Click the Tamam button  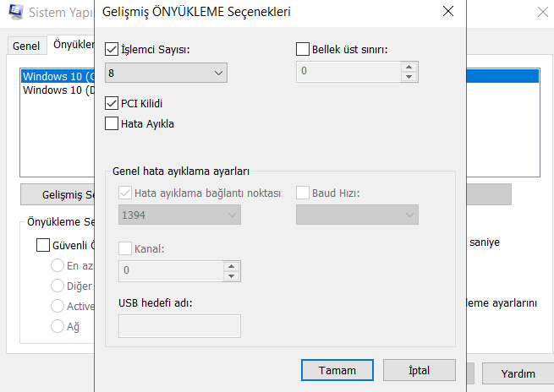pyautogui.click(x=337, y=370)
